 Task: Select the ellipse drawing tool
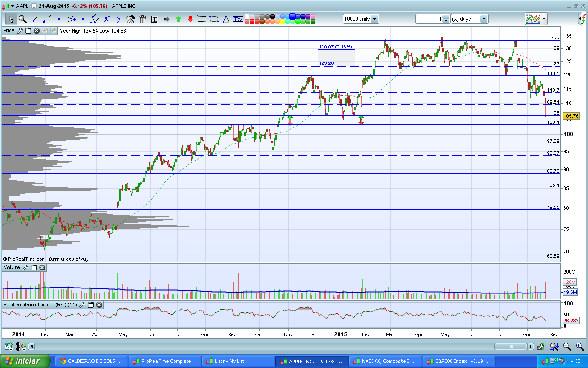pyautogui.click(x=214, y=19)
